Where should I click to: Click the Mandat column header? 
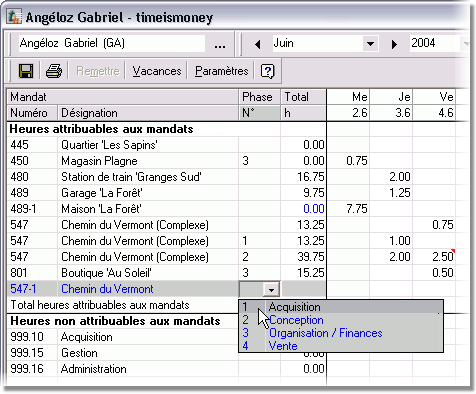123,97
